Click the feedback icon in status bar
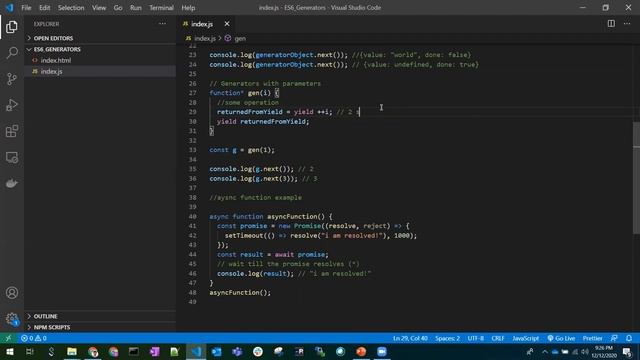This screenshot has width=640, height=360. point(614,338)
